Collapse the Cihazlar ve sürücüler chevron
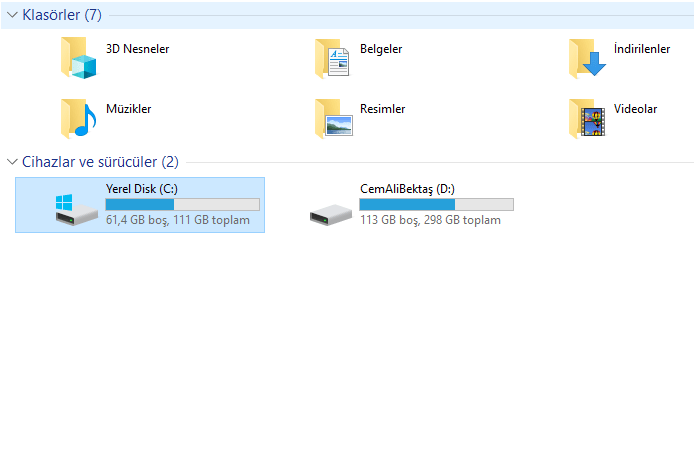The image size is (694, 456). click(12, 162)
